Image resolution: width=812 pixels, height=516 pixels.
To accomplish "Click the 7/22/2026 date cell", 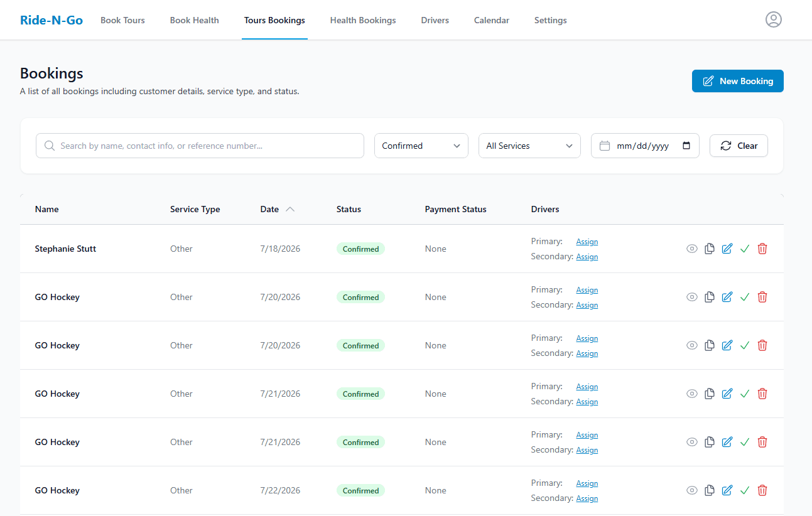I will (280, 490).
